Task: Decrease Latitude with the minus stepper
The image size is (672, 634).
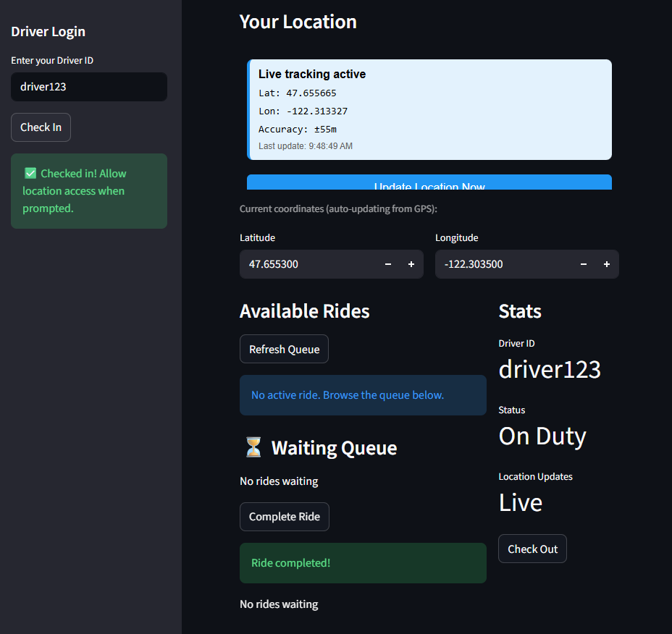Action: click(388, 264)
